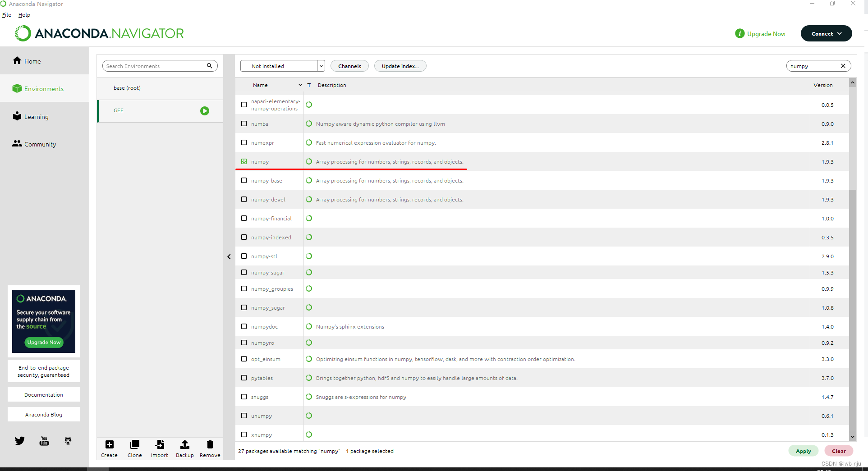
Task: Backup environments
Action: 185,449
